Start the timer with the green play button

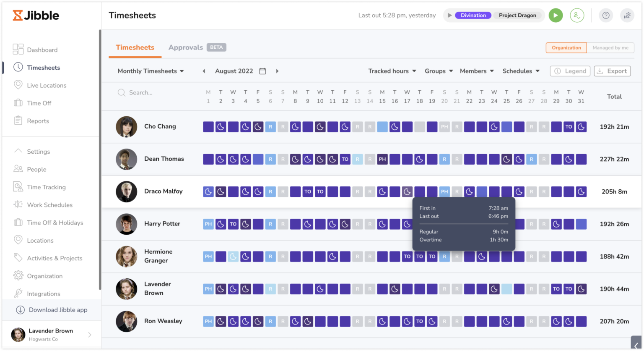[556, 15]
